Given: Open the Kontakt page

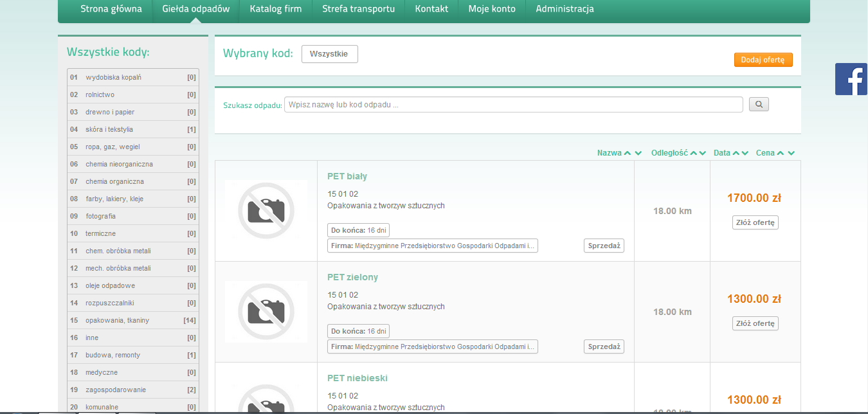Looking at the screenshot, I should point(432,9).
